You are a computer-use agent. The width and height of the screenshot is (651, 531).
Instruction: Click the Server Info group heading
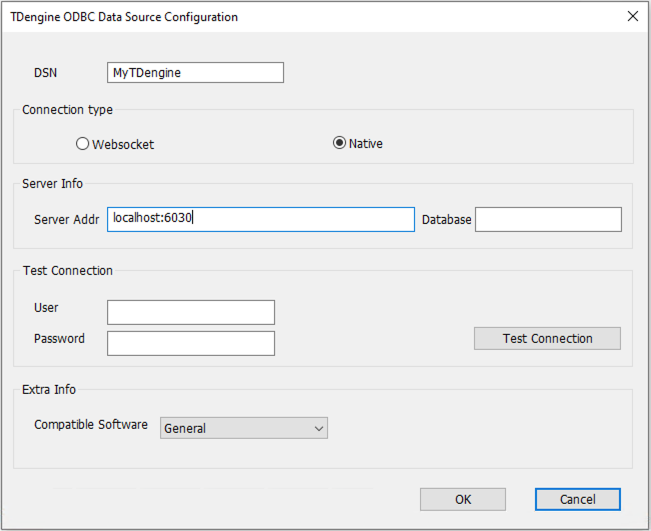tap(53, 184)
